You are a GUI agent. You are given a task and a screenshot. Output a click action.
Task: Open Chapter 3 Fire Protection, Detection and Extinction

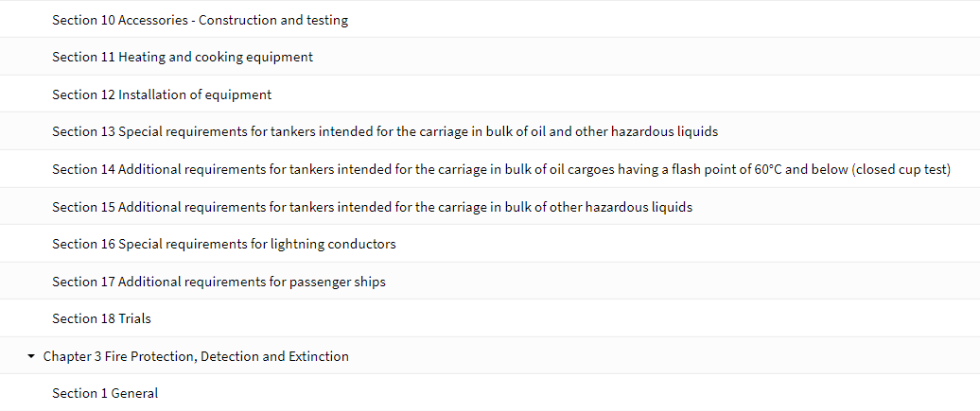(x=196, y=356)
